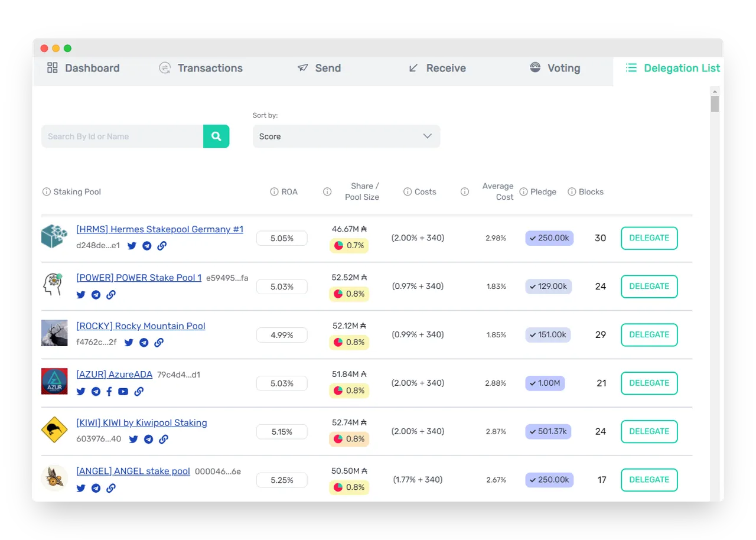Open the YouTube icon for AzureADA
The image size is (756, 540).
point(123,391)
